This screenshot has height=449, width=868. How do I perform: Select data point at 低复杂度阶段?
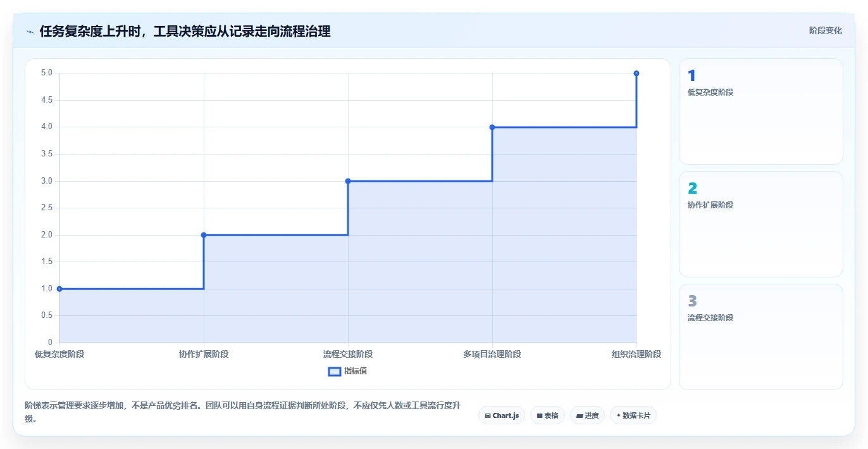[x=59, y=289]
